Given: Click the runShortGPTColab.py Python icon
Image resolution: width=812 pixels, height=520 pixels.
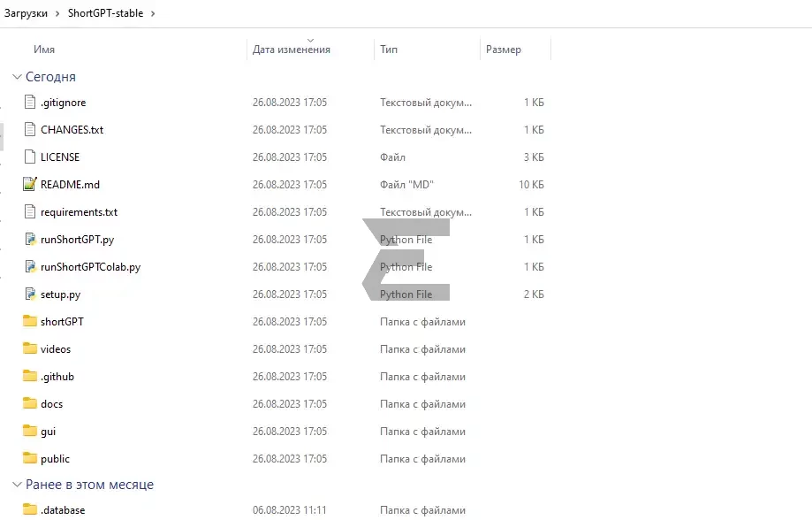Looking at the screenshot, I should [31, 266].
